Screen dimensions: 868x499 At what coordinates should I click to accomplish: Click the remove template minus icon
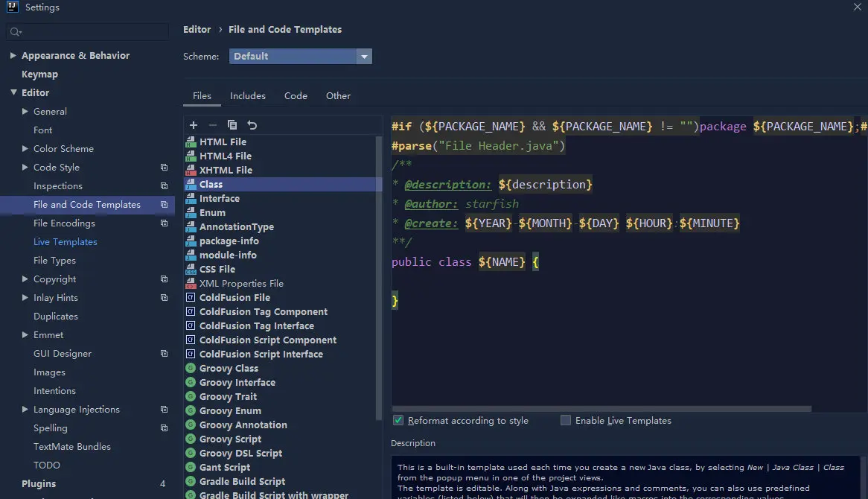tap(213, 125)
